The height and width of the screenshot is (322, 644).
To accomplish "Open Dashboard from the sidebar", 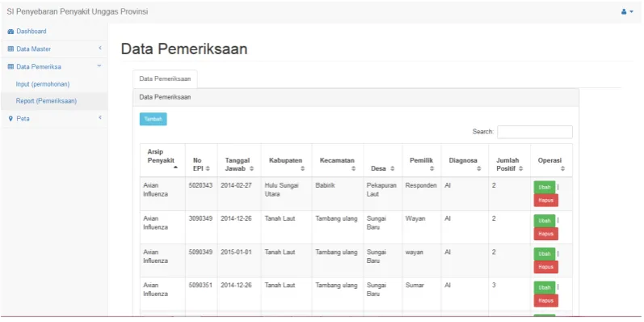I will 54,32.
